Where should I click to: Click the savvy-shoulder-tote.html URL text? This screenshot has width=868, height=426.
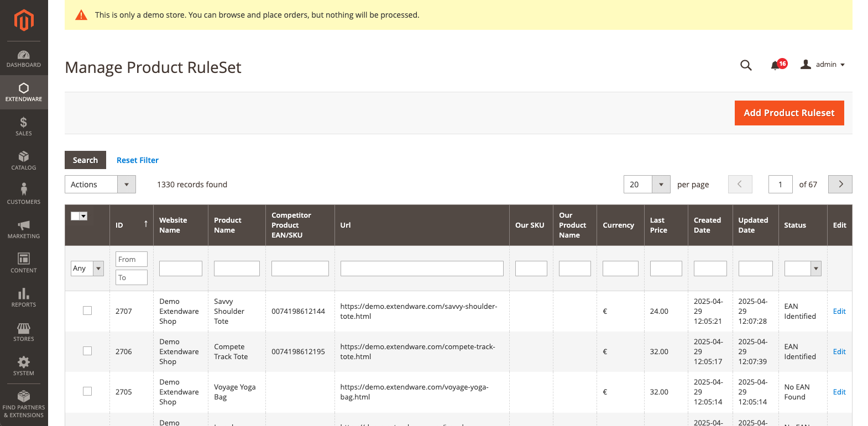(419, 311)
